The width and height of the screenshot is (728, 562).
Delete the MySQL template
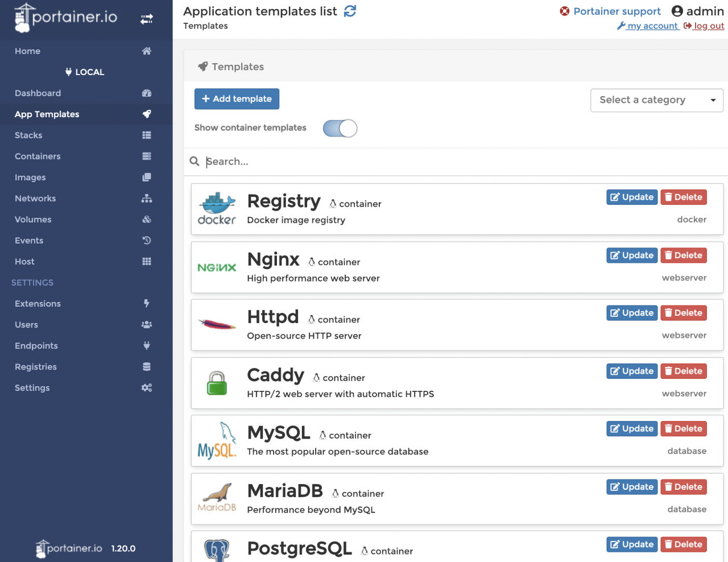[684, 429]
